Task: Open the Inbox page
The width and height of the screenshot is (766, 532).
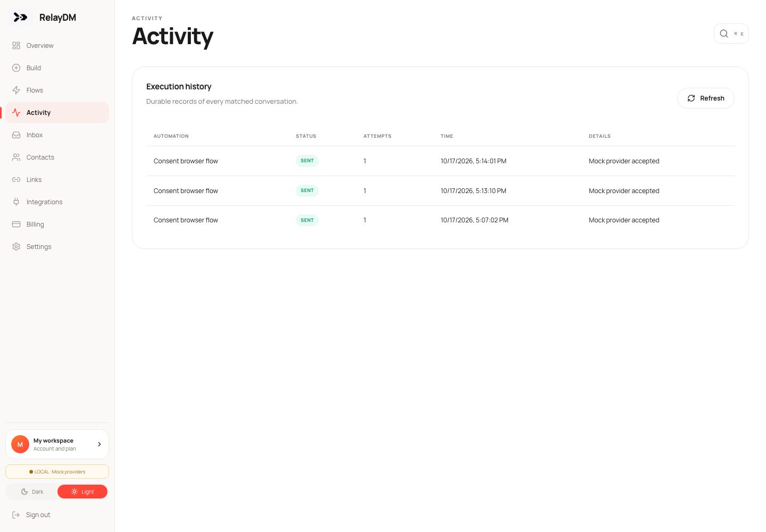Action: pos(57,135)
